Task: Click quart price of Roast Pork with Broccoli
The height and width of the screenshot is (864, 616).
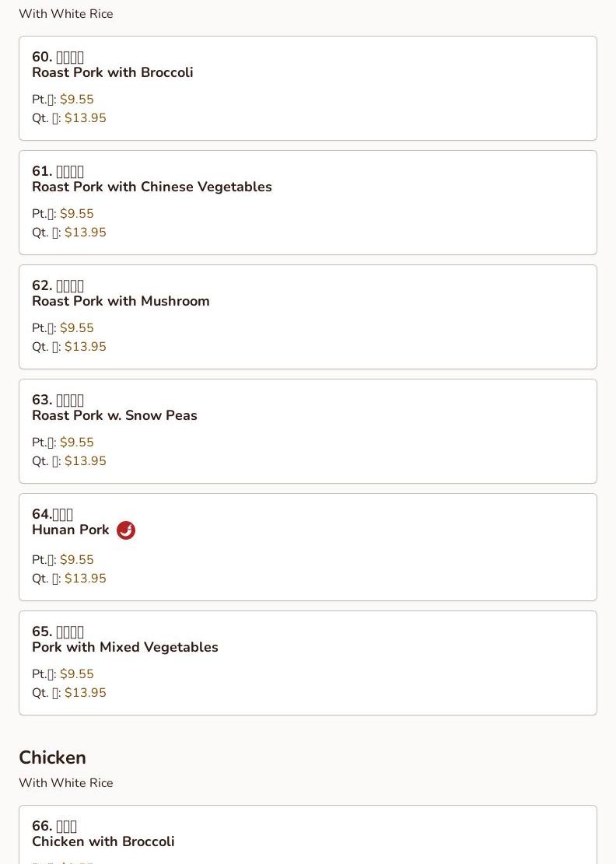Action: 85,118
